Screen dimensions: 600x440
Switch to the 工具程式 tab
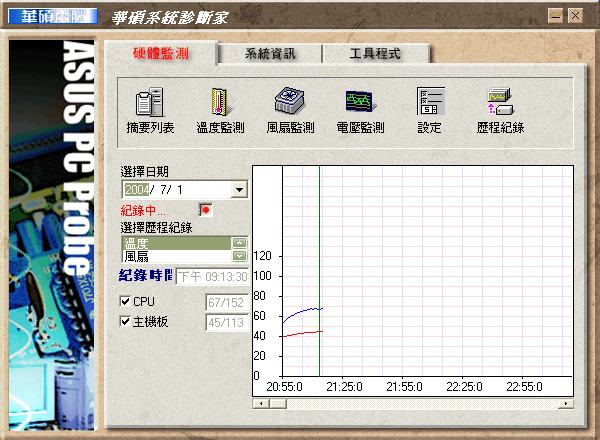click(x=375, y=54)
